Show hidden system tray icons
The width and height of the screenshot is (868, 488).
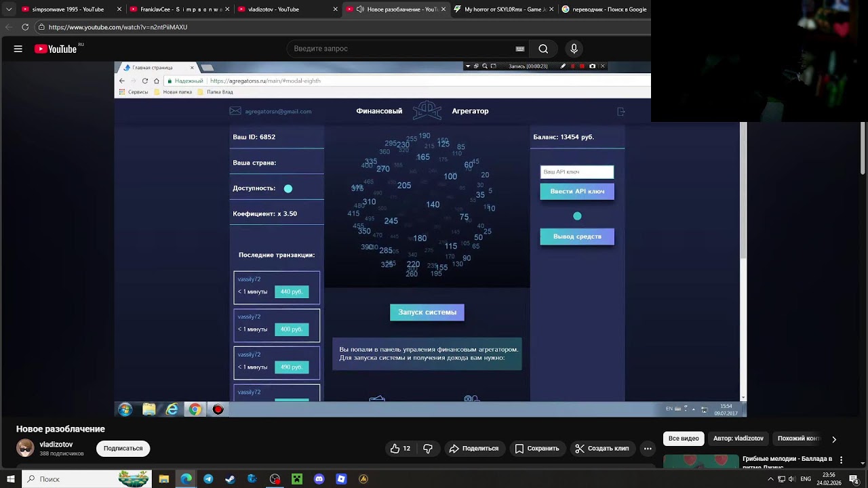(770, 479)
